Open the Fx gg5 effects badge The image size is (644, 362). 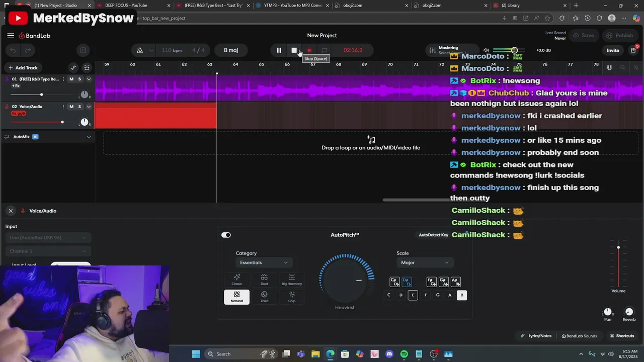(x=18, y=114)
